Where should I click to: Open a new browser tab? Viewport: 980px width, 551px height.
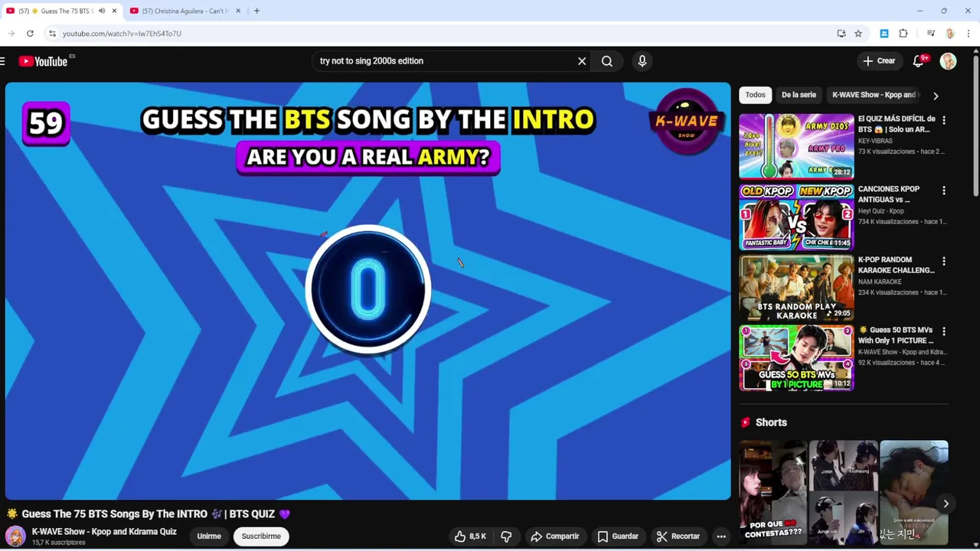[256, 11]
